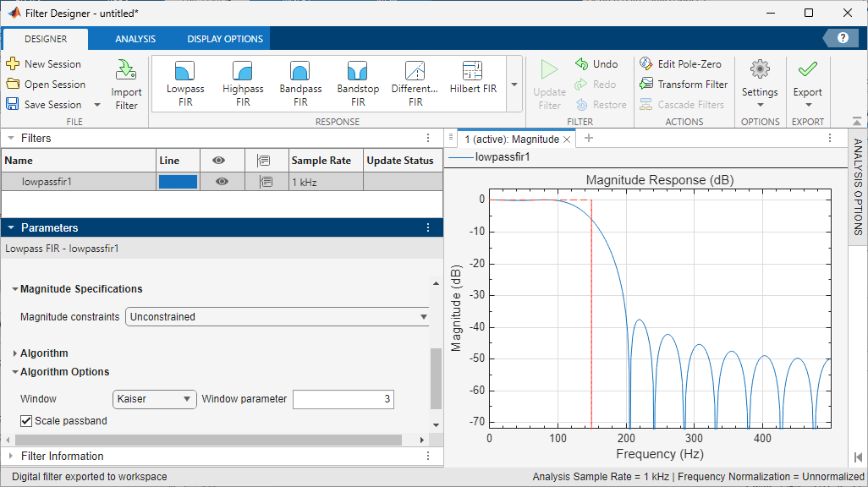The height and width of the screenshot is (487, 868).
Task: Click the lowpassfir1 legend entry in plot
Action: tap(489, 157)
